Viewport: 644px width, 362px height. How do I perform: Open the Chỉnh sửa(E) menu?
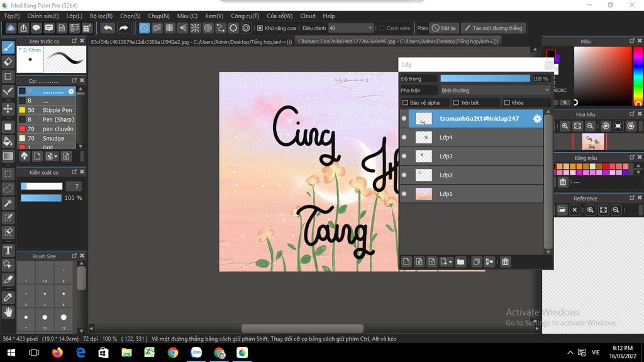pos(43,16)
